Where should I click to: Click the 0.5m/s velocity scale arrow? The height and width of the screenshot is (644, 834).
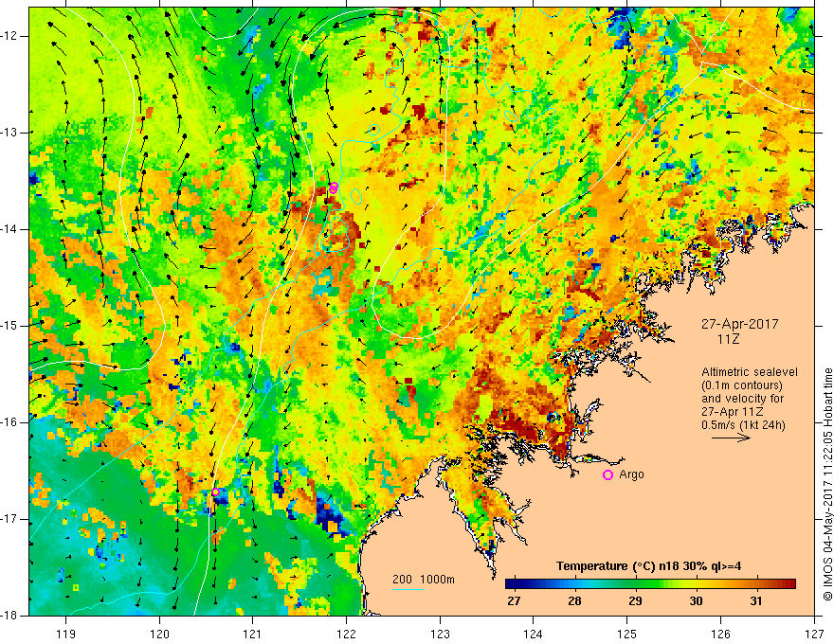731,438
